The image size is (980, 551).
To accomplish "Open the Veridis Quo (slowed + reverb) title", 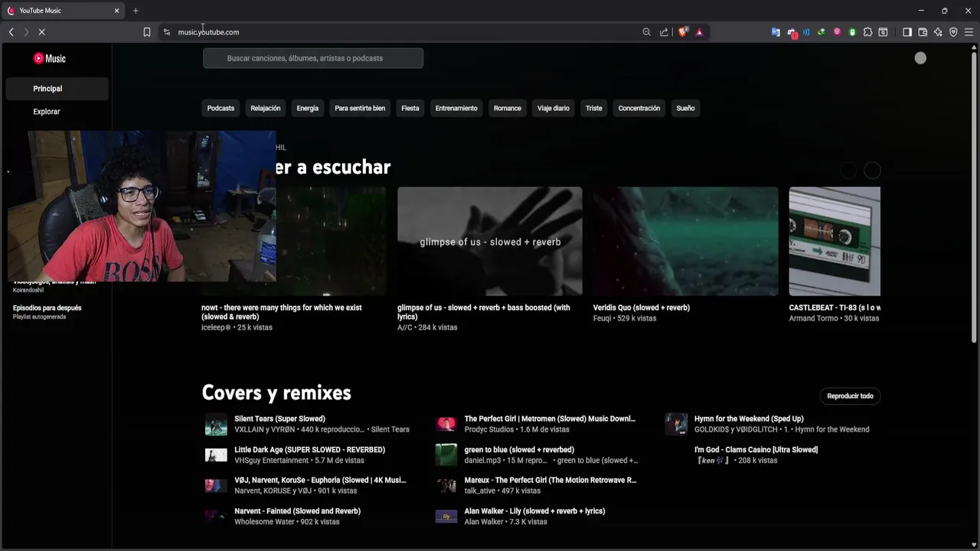I will tap(642, 308).
